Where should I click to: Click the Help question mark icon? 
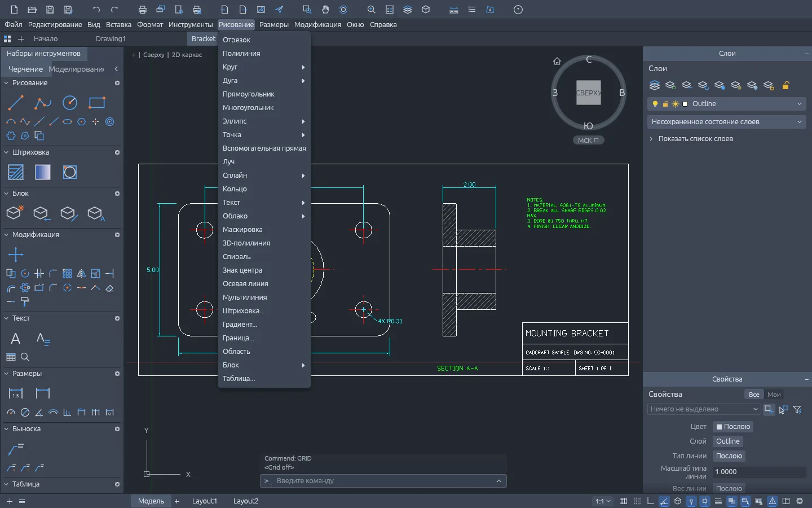518,10
